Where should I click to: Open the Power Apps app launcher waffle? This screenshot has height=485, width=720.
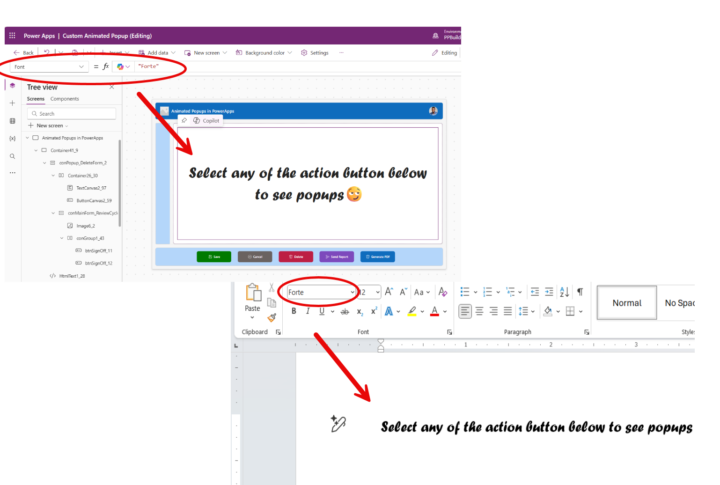[12, 35]
